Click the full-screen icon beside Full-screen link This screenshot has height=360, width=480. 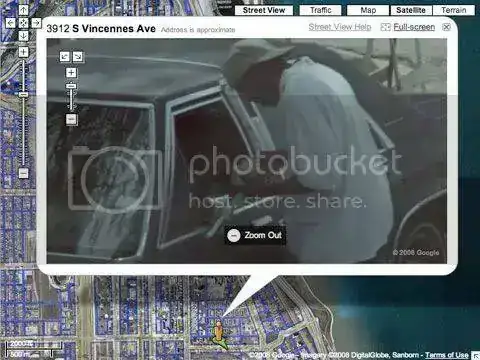pyautogui.click(x=385, y=27)
